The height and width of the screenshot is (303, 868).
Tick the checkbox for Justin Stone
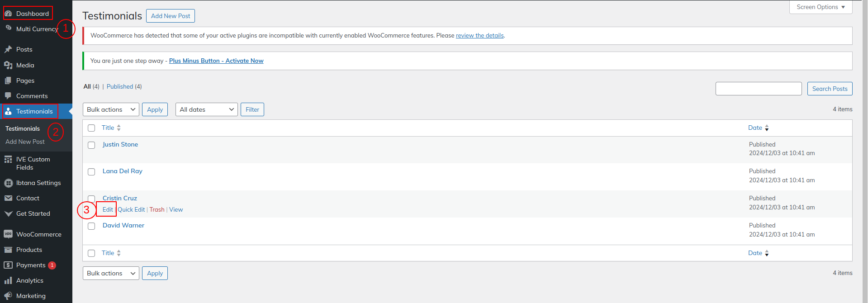click(x=91, y=145)
